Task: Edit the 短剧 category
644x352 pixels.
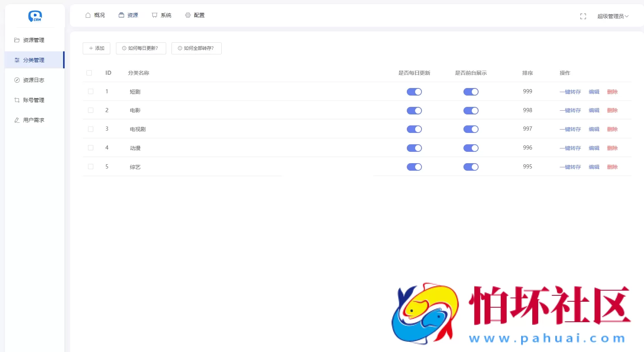Action: [x=594, y=92]
